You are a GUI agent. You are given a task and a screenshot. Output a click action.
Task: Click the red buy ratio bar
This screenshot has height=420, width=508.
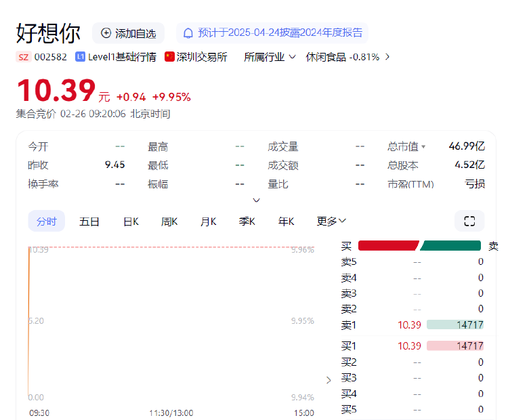pos(389,246)
